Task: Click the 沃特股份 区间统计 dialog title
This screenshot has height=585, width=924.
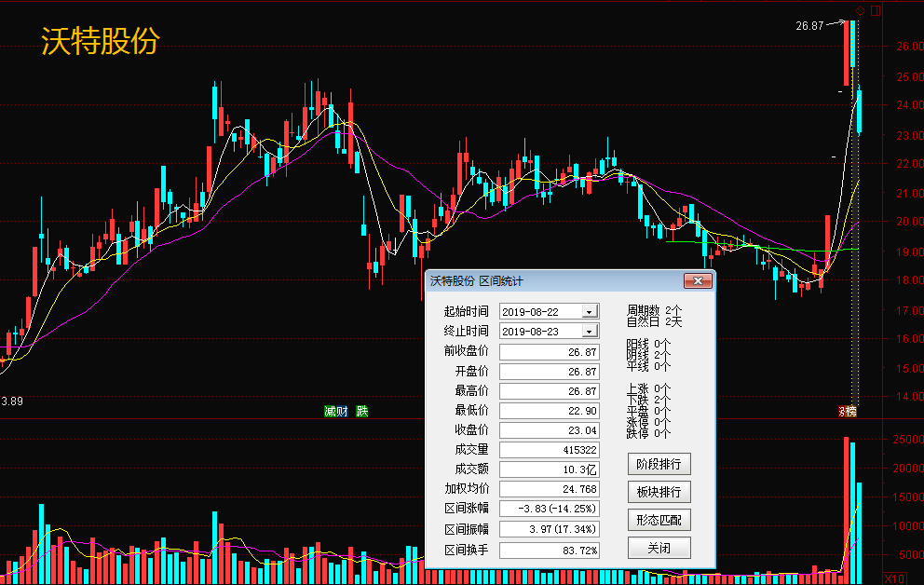Action: pos(476,281)
